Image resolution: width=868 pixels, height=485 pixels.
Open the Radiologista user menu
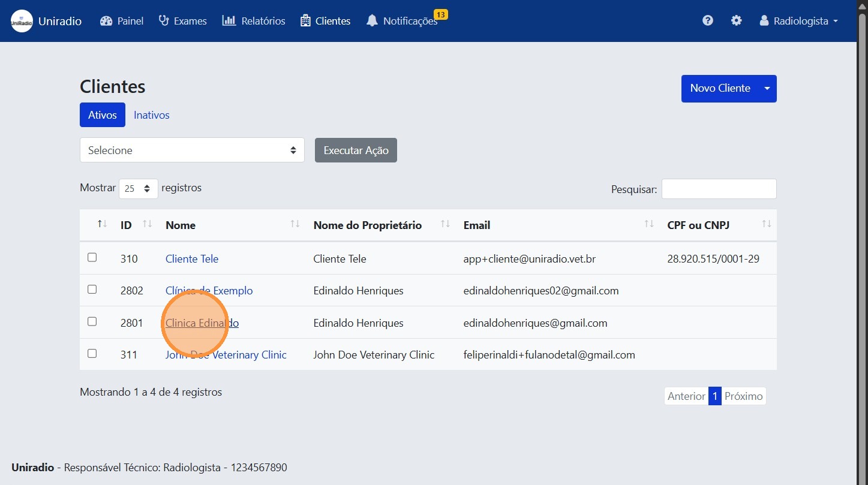(x=798, y=21)
